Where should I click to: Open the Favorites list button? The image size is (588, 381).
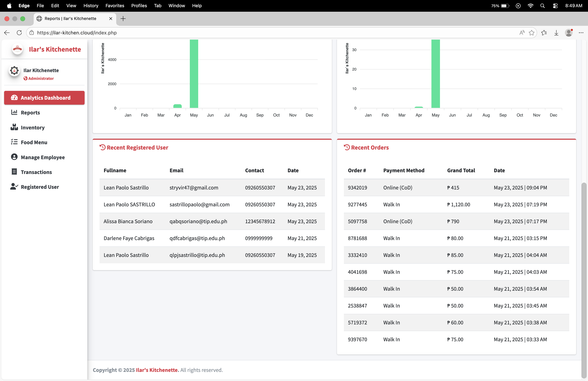(x=544, y=33)
